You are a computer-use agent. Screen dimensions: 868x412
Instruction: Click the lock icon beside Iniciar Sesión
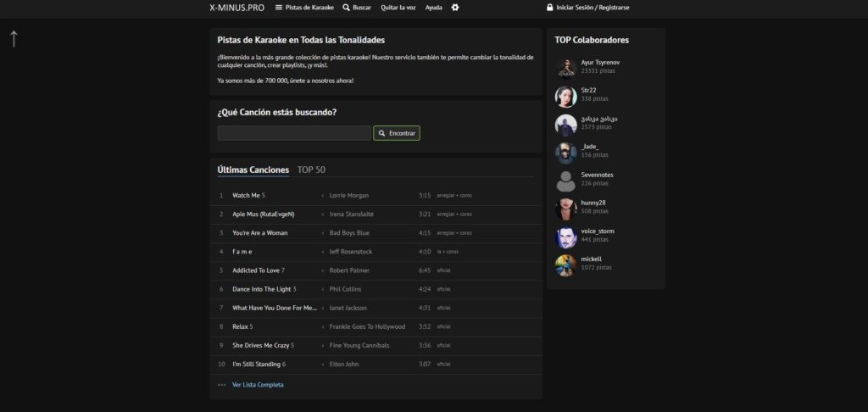(549, 8)
